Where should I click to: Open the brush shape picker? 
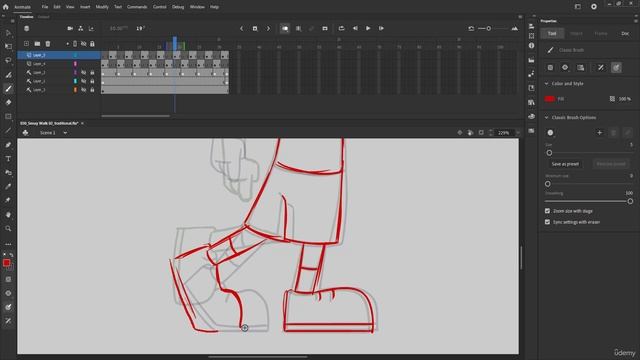tap(550, 133)
